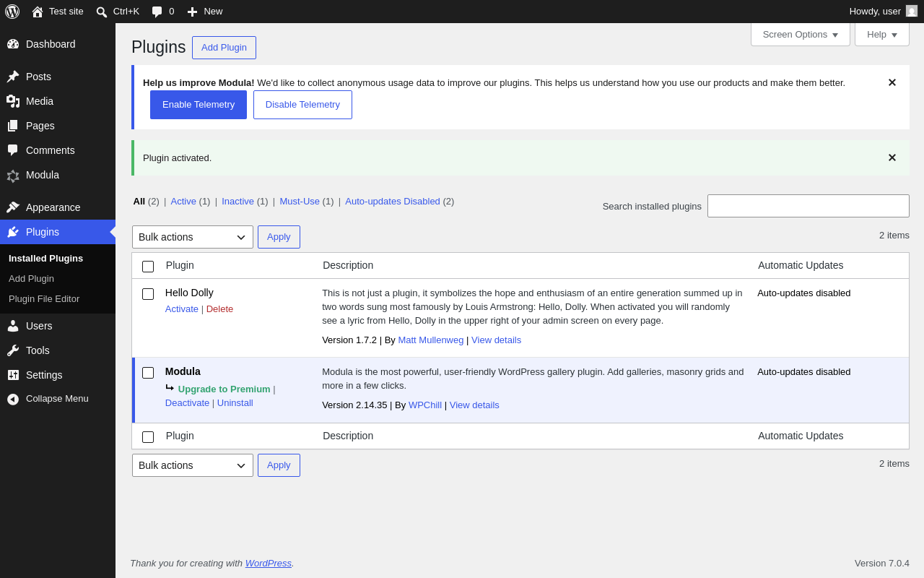This screenshot has width=924, height=578.
Task: Click Upgrade to Premium for Modula
Action: (x=225, y=389)
